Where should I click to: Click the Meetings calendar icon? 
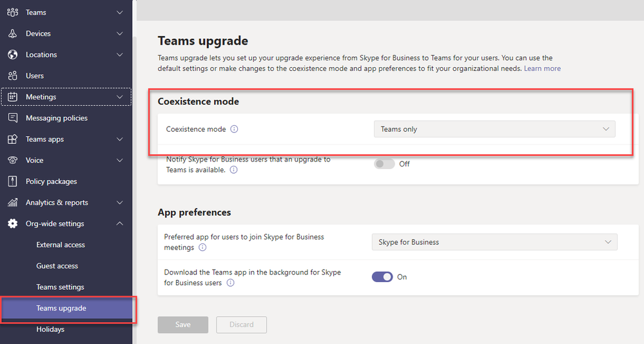pos(13,97)
